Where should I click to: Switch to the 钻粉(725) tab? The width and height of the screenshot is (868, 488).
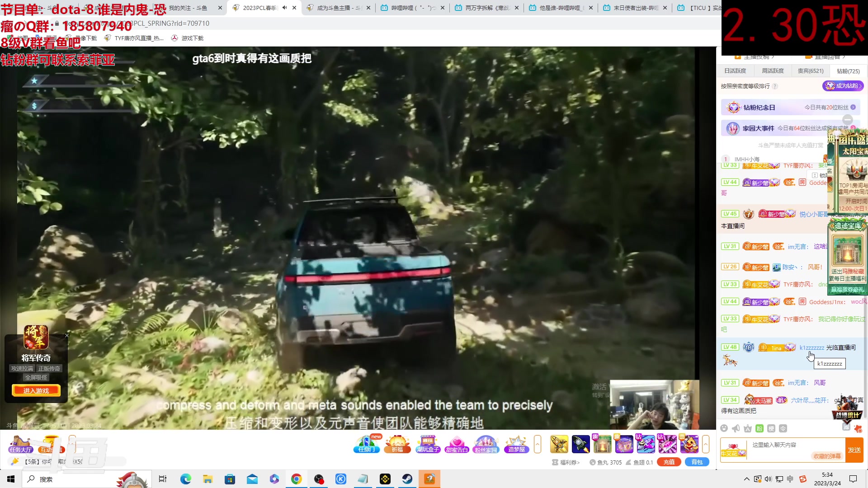point(848,71)
